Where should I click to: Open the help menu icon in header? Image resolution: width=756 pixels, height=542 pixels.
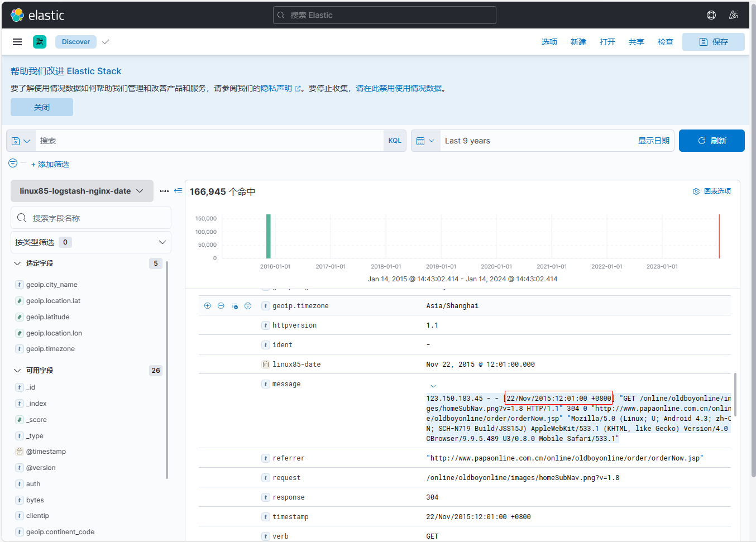click(711, 15)
